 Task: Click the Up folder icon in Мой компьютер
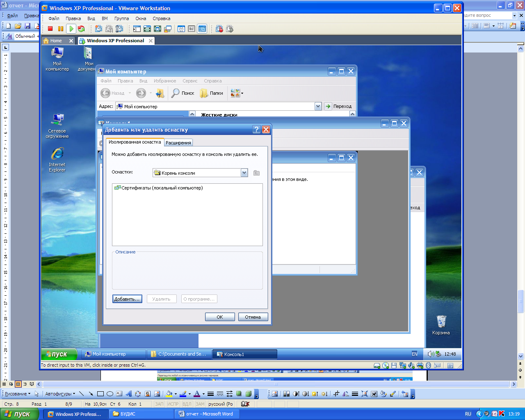(160, 93)
